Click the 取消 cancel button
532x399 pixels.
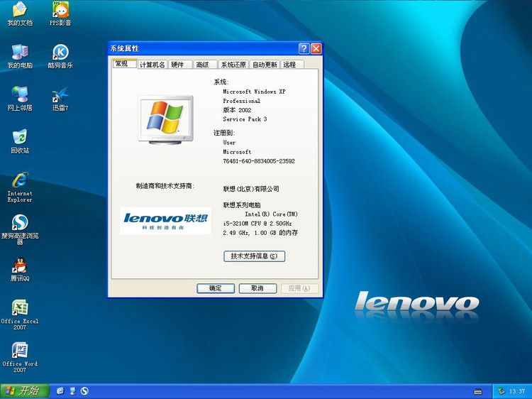point(257,288)
